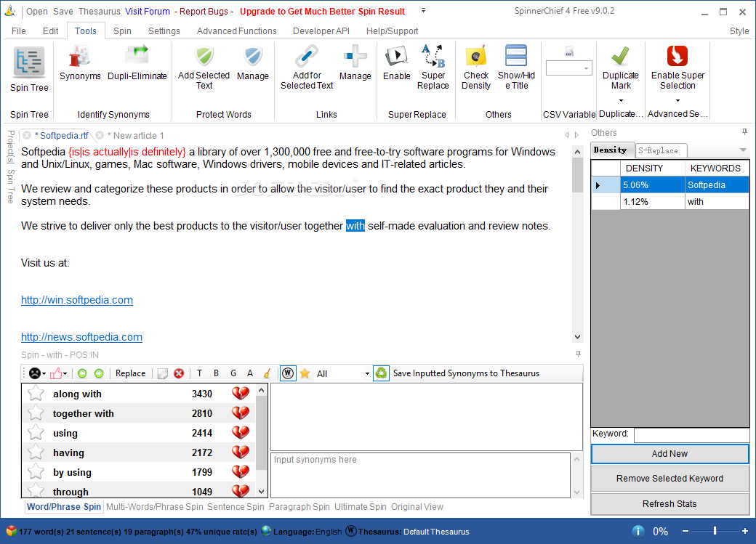Viewport: 756px width, 544px height.
Task: Expand the Duplicate Mark dropdown arrow
Action: 621,101
